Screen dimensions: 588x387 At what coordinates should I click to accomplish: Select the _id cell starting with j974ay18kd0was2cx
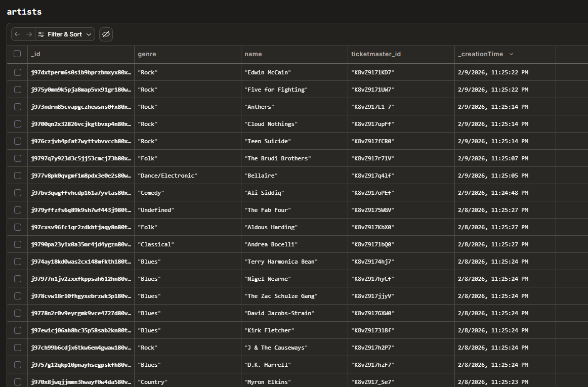click(81, 262)
